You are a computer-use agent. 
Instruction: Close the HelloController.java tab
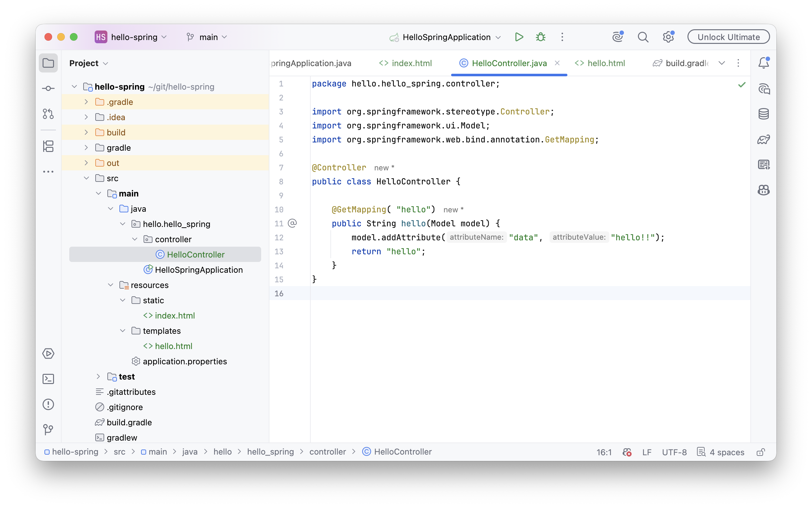(557, 63)
